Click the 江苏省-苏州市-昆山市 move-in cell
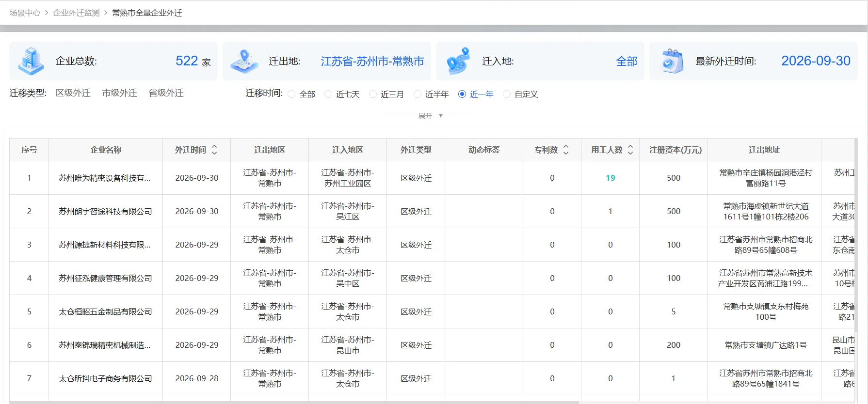Image resolution: width=868 pixels, height=404 pixels. pos(348,345)
